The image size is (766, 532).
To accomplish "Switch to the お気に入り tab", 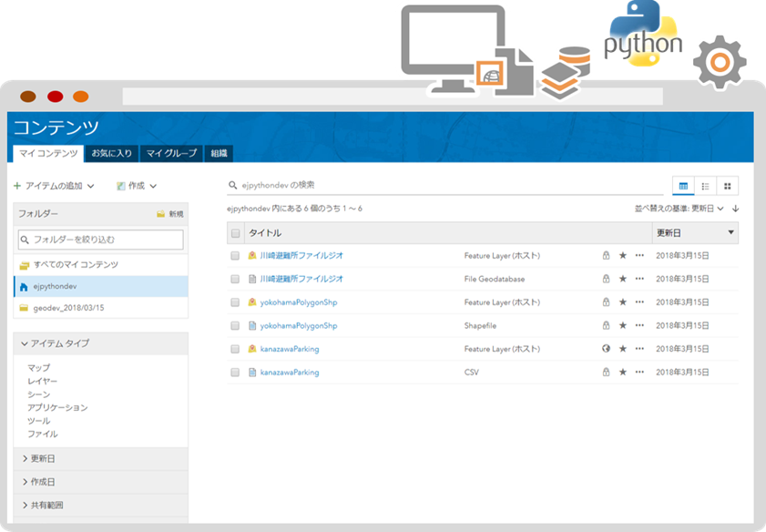I will tap(112, 153).
